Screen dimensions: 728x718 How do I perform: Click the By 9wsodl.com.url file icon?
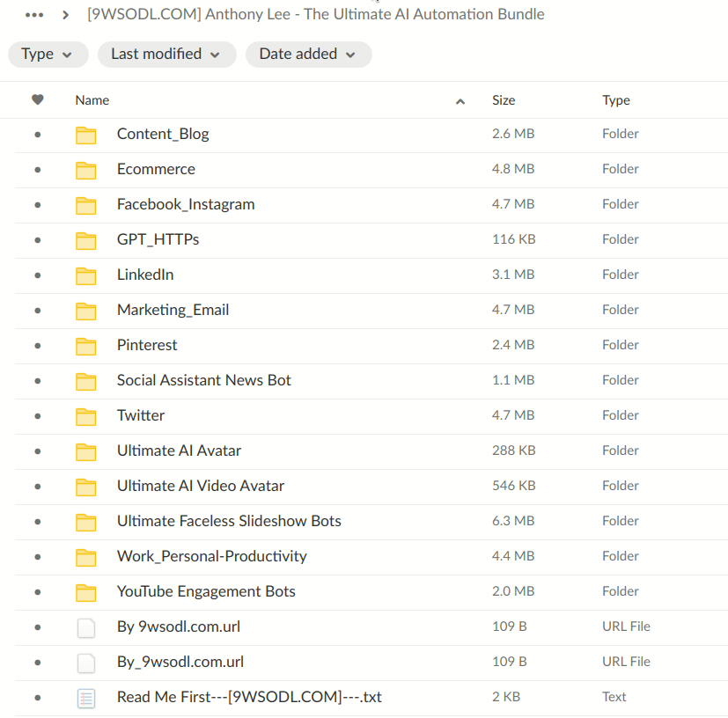[86, 626]
